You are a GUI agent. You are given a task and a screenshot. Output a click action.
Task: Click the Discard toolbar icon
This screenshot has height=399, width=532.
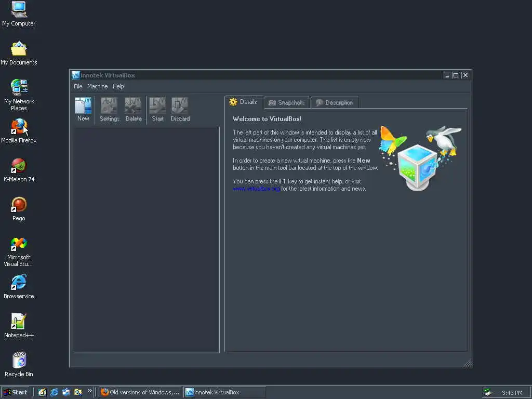click(x=180, y=109)
